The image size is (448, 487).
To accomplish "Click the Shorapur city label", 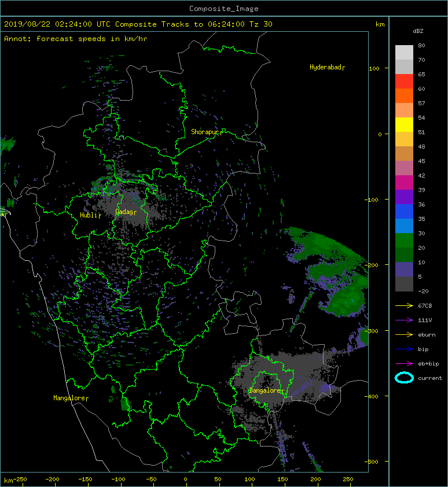I will 207,132.
